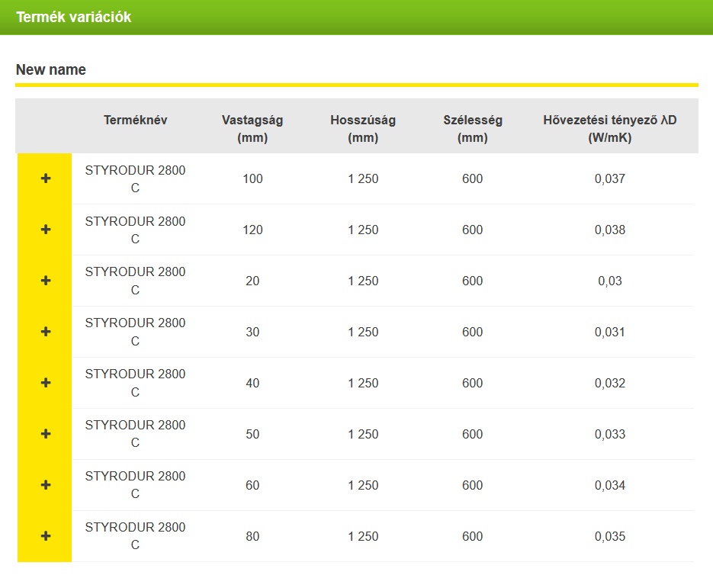This screenshot has height=588, width=713.
Task: Select the product name in the 0,037 row
Action: click(135, 178)
